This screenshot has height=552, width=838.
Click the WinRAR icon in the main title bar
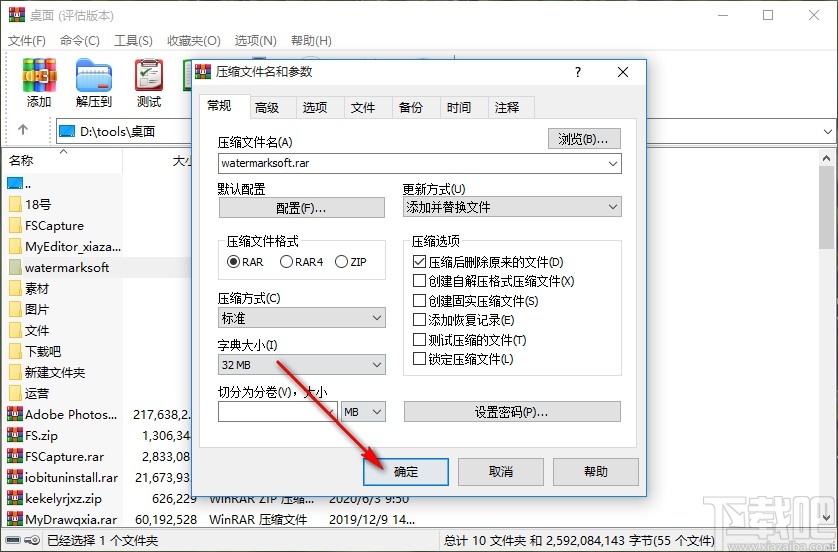(17, 14)
